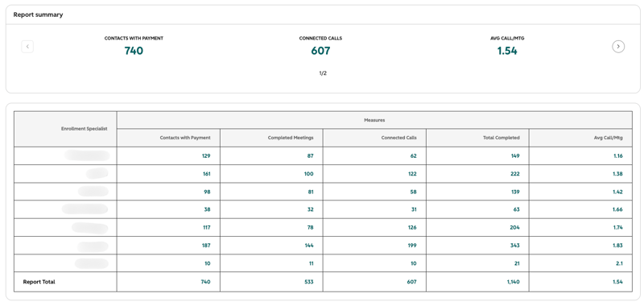Select Avg Call/Mtg value 1.38

(618, 174)
